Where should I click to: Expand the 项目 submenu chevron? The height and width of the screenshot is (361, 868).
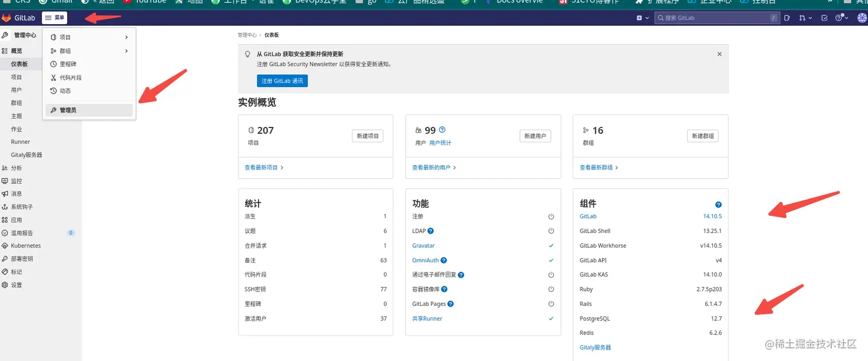point(127,37)
